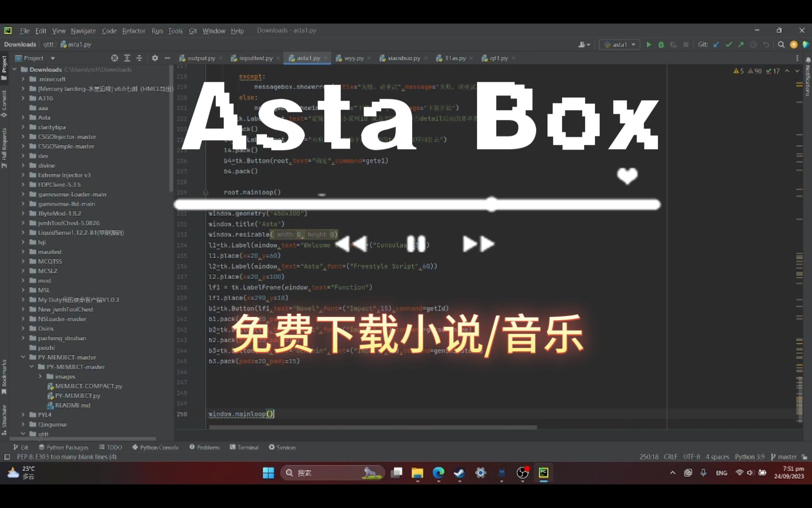Open the Python Console tool window
This screenshot has height=508, width=812.
156,447
